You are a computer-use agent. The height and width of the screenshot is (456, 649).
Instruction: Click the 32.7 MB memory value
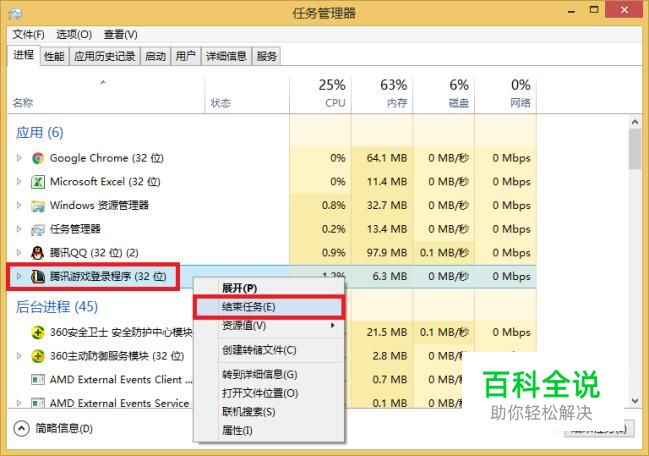tap(387, 206)
